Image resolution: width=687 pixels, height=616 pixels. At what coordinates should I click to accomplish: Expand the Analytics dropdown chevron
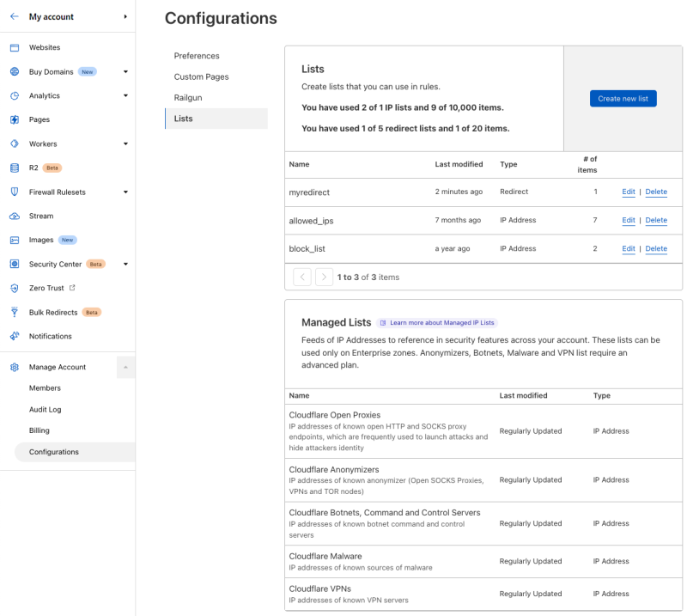coord(125,95)
